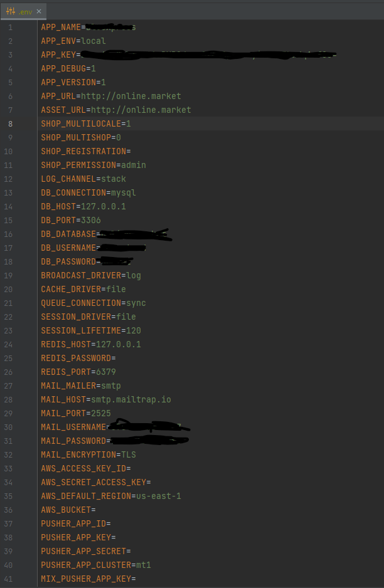The image size is (384, 588).
Task: Click MAIL_PORT=2525 line
Action: 76,413
